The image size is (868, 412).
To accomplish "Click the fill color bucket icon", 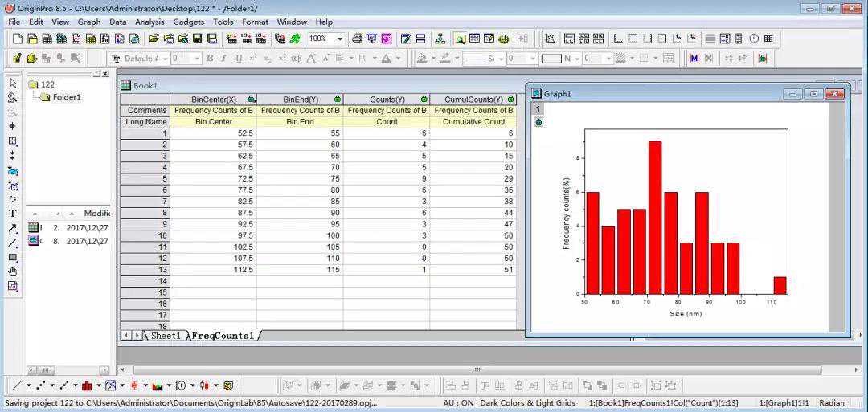I will click(x=422, y=58).
